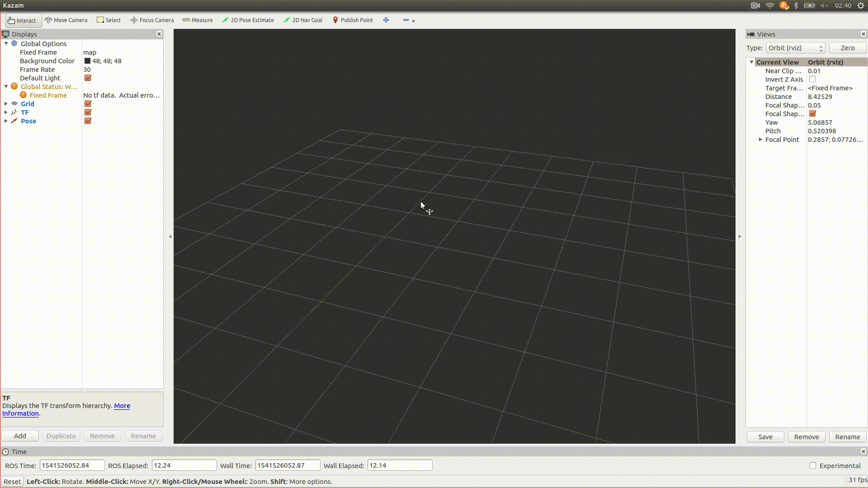Click the Background Color swatch
Viewport: 868px width, 488px height.
tap(87, 61)
